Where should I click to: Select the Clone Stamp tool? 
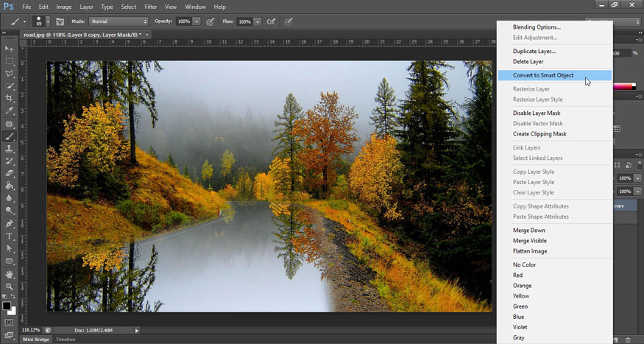(10, 148)
